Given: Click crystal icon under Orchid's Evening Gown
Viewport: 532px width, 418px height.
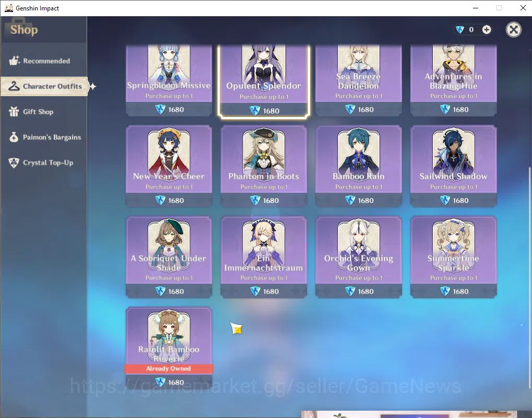Looking at the screenshot, I should click(350, 292).
